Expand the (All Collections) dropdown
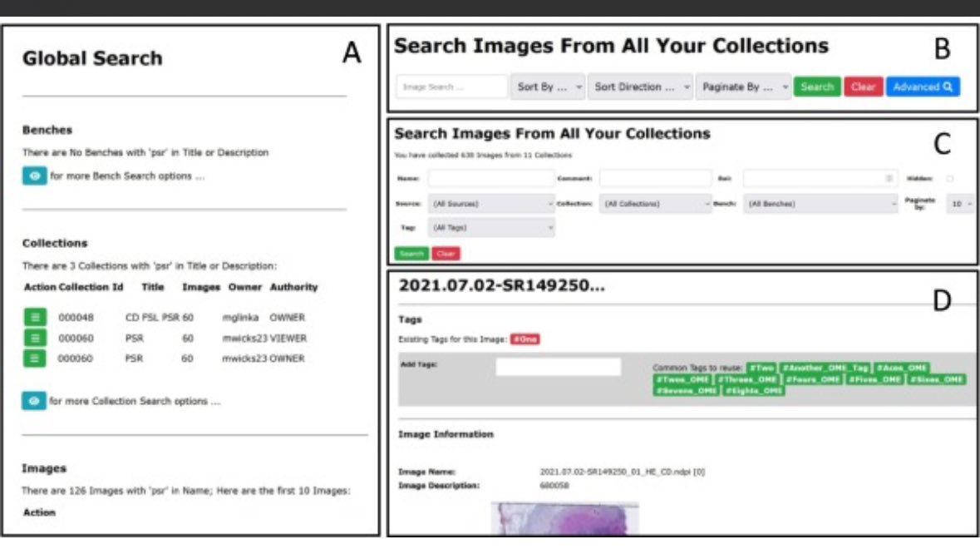The width and height of the screenshot is (980, 549). tap(655, 204)
